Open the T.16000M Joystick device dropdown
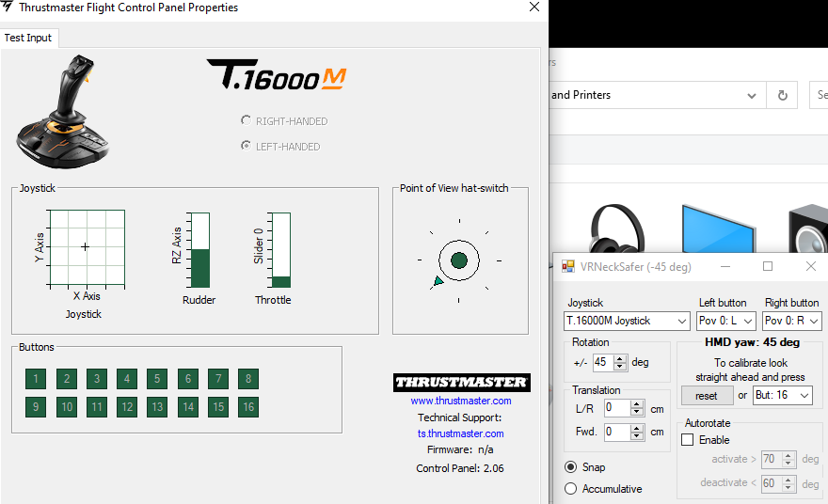This screenshot has width=828, height=504. tap(627, 321)
